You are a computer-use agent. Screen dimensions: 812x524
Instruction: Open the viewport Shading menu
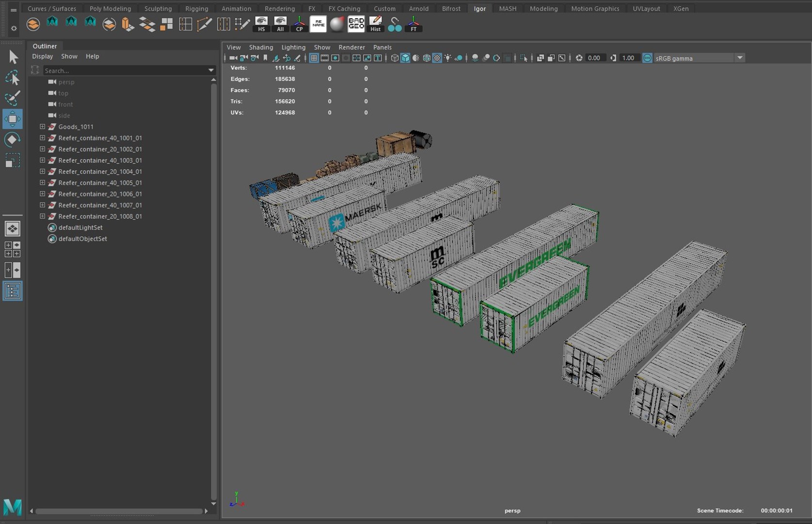coord(261,47)
